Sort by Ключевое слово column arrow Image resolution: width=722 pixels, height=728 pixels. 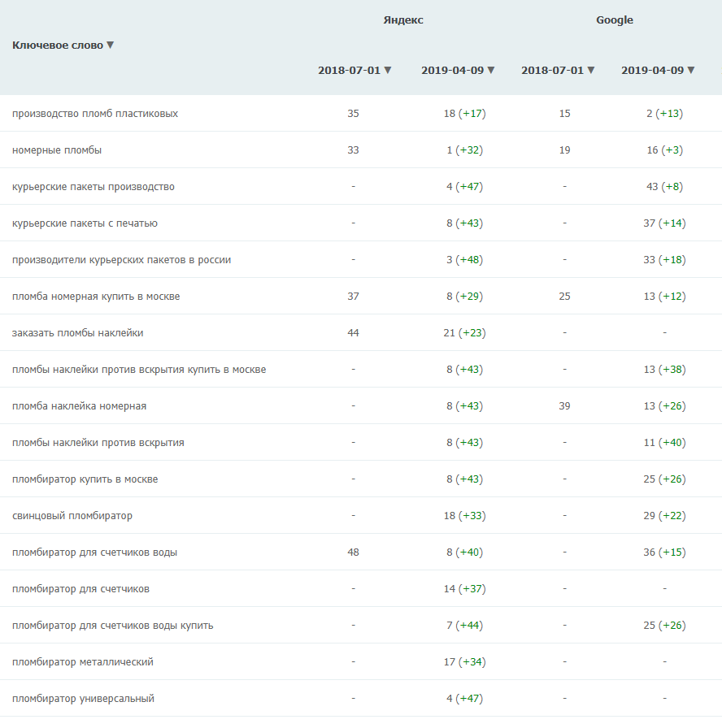(111, 45)
